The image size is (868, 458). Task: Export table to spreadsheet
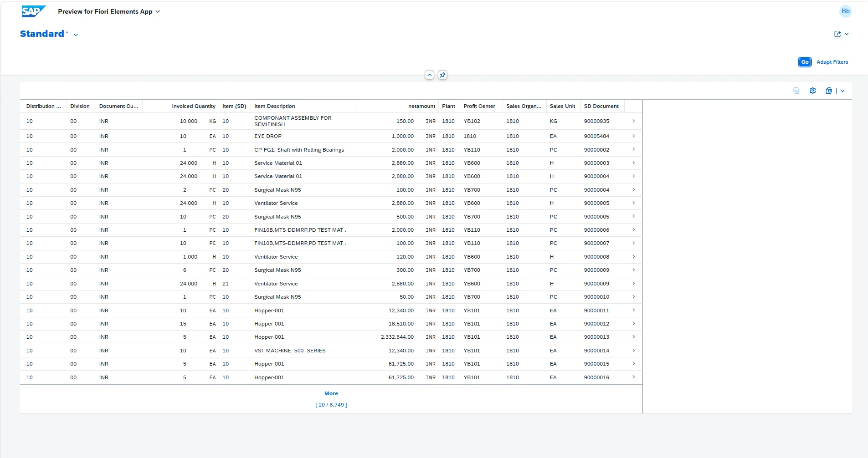829,91
